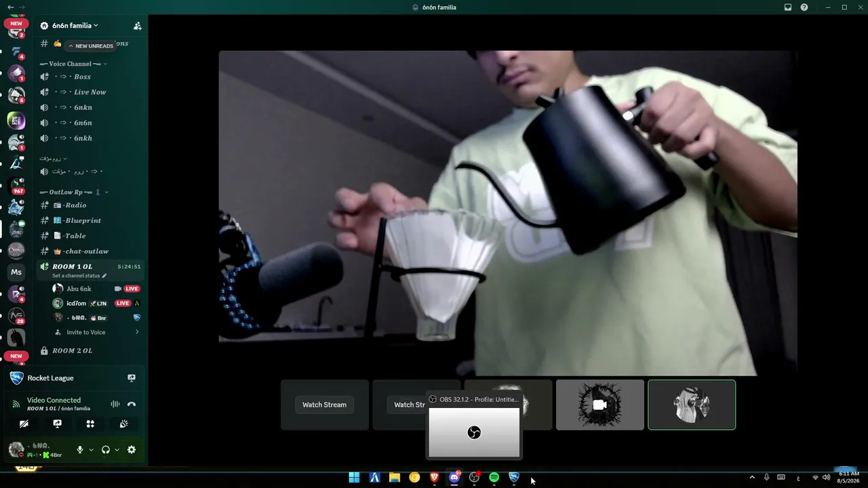This screenshot has width=868, height=488.
Task: Join the 6nkn voice channel
Action: 92,107
